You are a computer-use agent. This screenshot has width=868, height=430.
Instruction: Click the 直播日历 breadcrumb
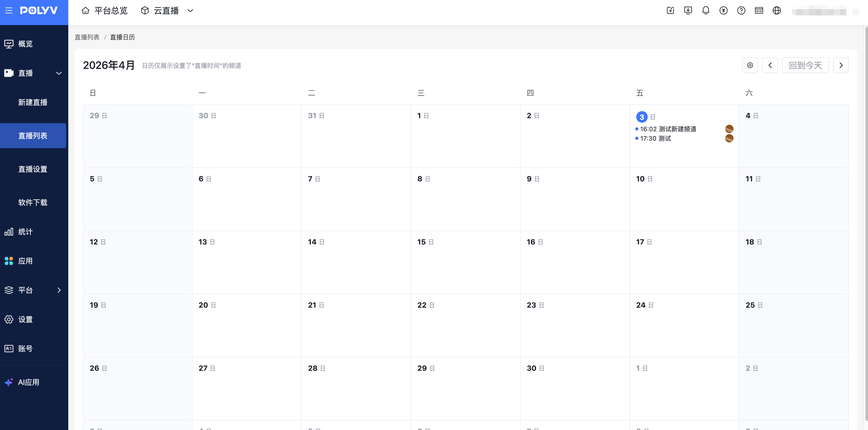pos(122,37)
